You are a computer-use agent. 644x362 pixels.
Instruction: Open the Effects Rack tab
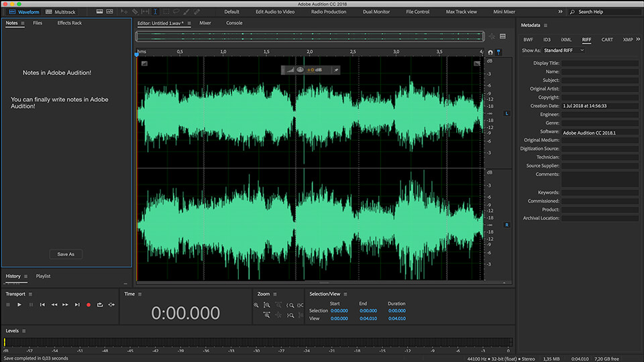pyautogui.click(x=69, y=23)
